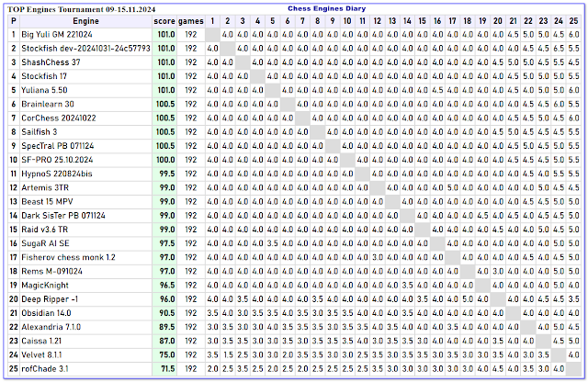Click score '100.0' in SF-PRO row
588x382 pixels.
(x=165, y=160)
